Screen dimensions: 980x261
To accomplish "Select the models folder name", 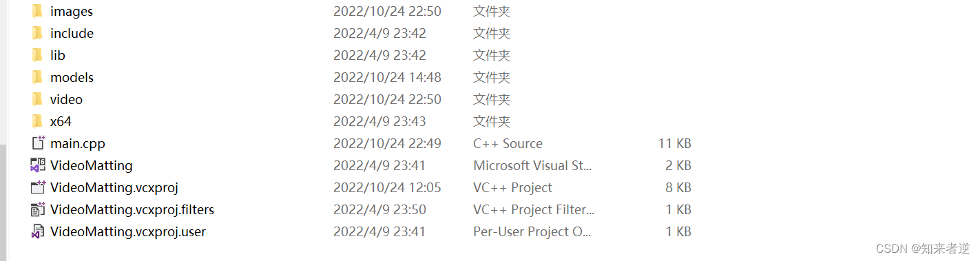I will (x=72, y=78).
